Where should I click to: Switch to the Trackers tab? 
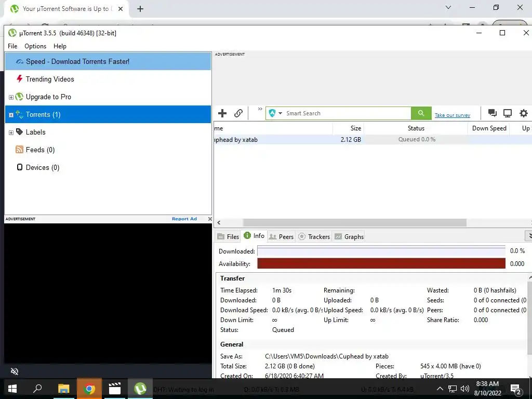(x=314, y=236)
